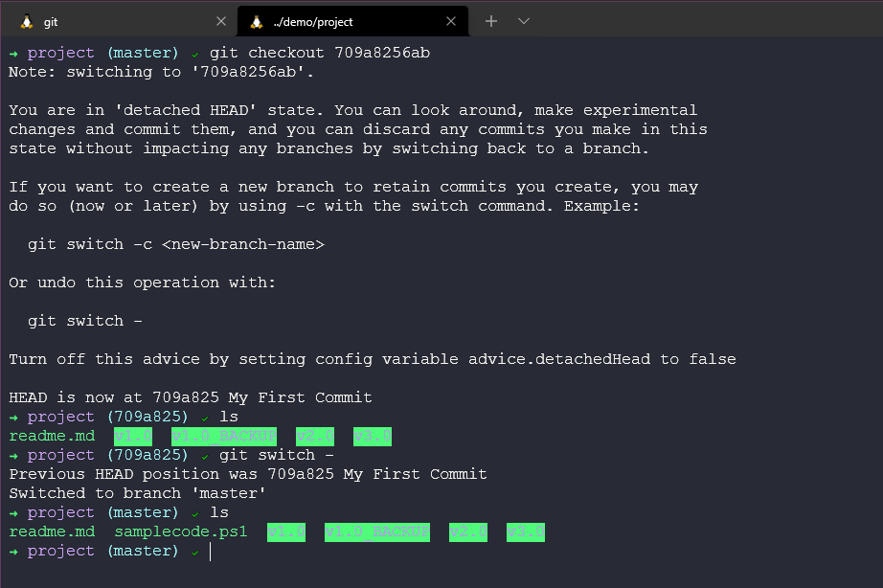Click the penguin icon on the git tab
This screenshot has width=883, height=588.
point(26,21)
